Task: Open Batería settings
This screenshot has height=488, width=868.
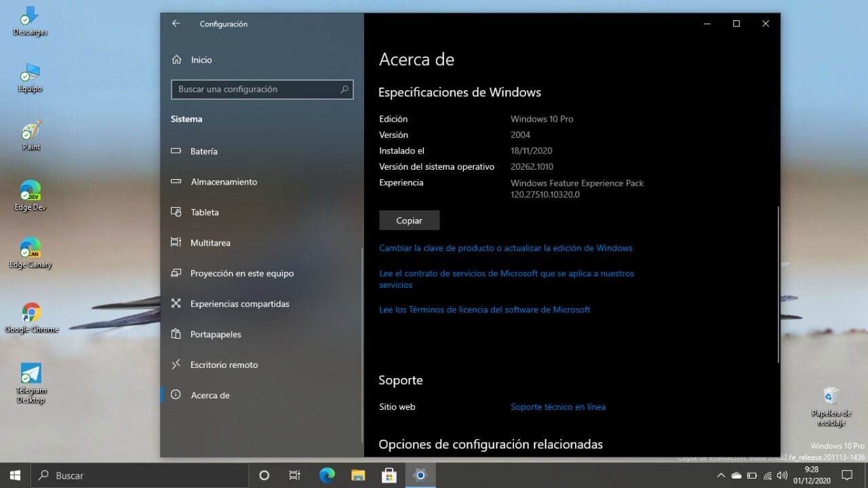Action: click(x=203, y=151)
